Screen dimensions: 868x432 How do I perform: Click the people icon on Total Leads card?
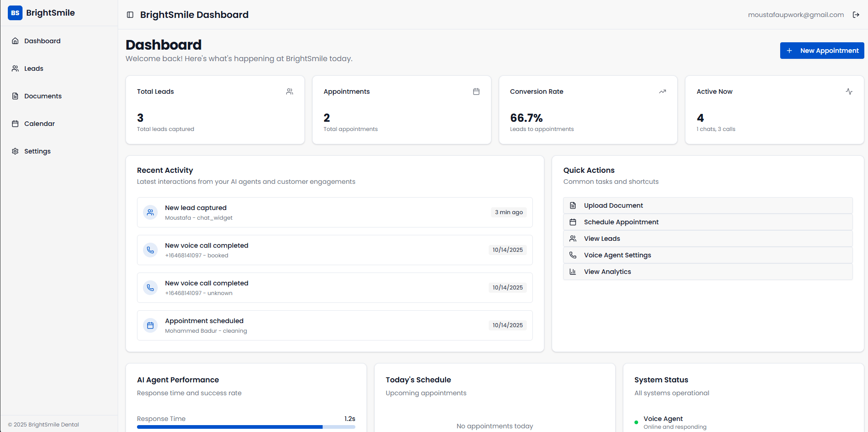pos(289,91)
